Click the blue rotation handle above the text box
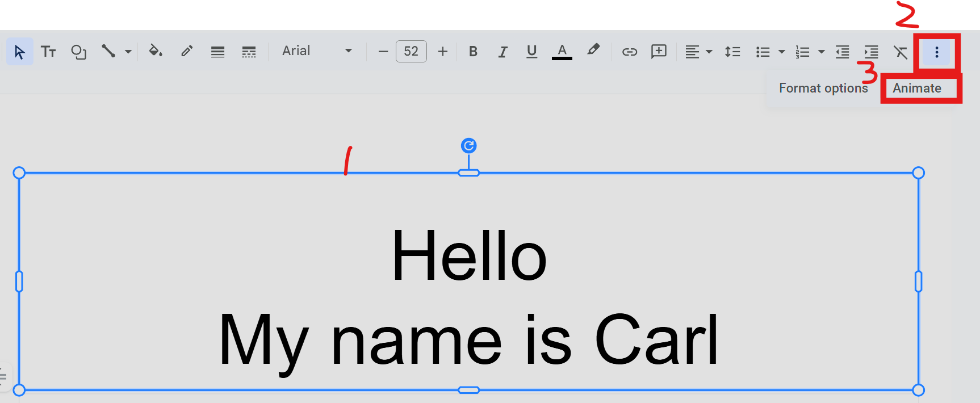 point(468,146)
